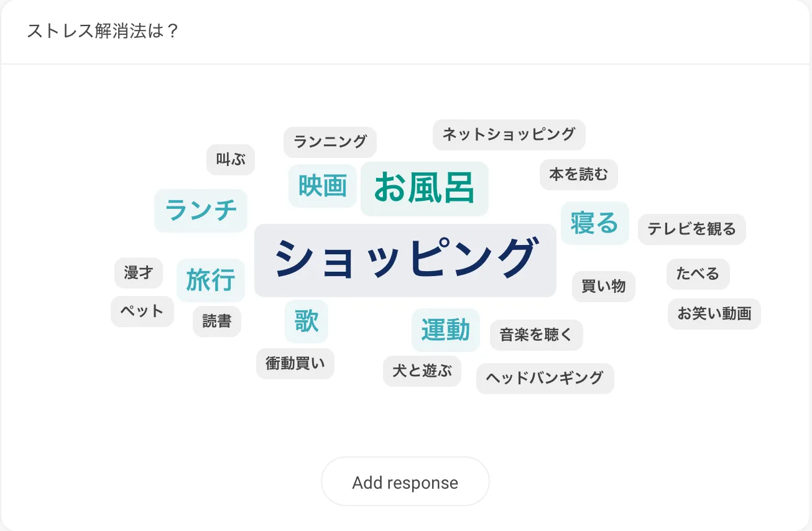The height and width of the screenshot is (531, 812).
Task: Select the 音楽を聴く tag
Action: click(536, 335)
